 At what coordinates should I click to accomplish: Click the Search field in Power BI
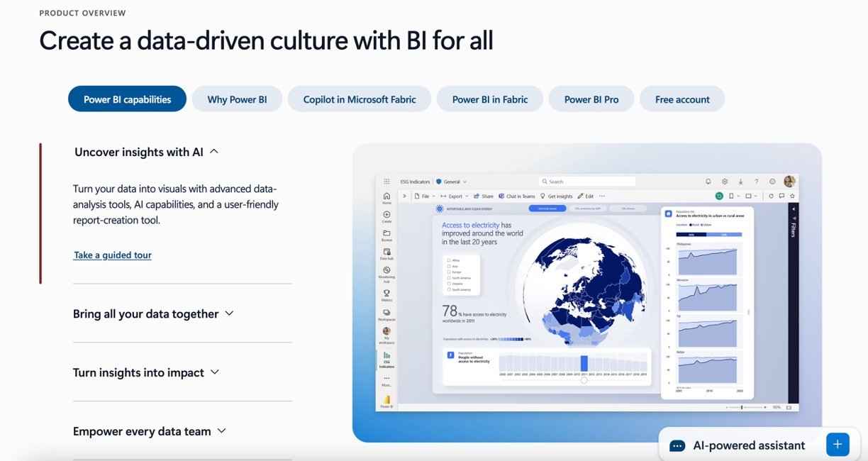587,182
